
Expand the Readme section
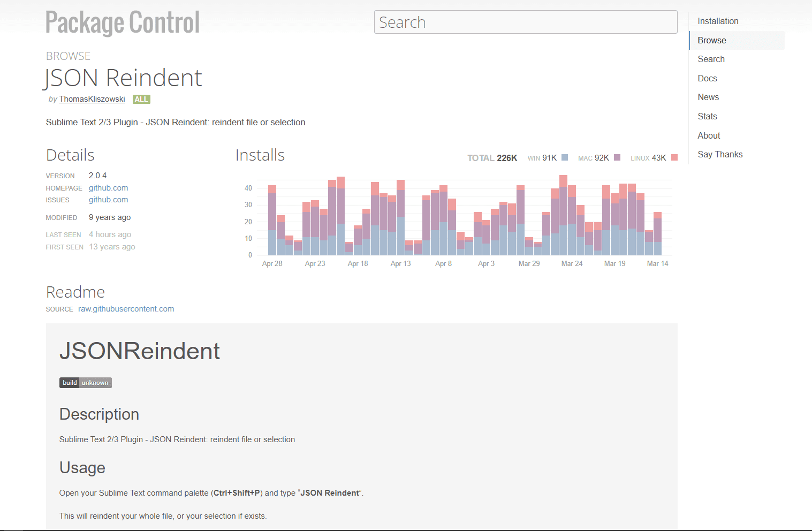tap(75, 292)
